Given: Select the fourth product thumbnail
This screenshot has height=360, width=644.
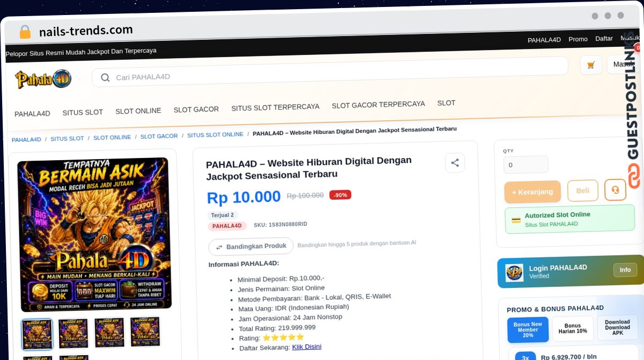Looking at the screenshot, I should point(145,332).
